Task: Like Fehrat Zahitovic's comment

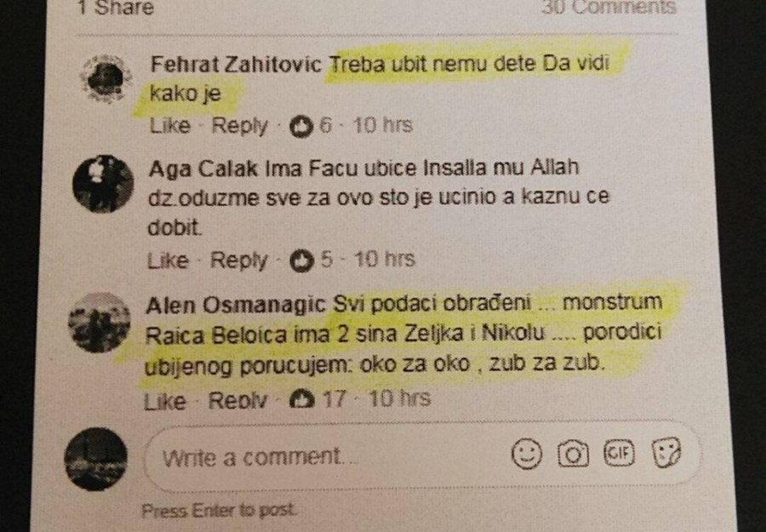Action: point(169,125)
